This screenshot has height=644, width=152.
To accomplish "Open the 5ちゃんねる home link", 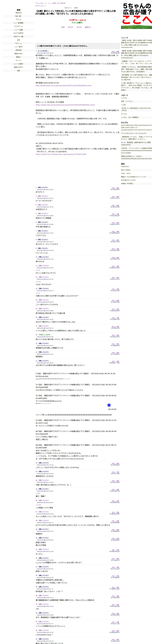I will click(39, 3).
